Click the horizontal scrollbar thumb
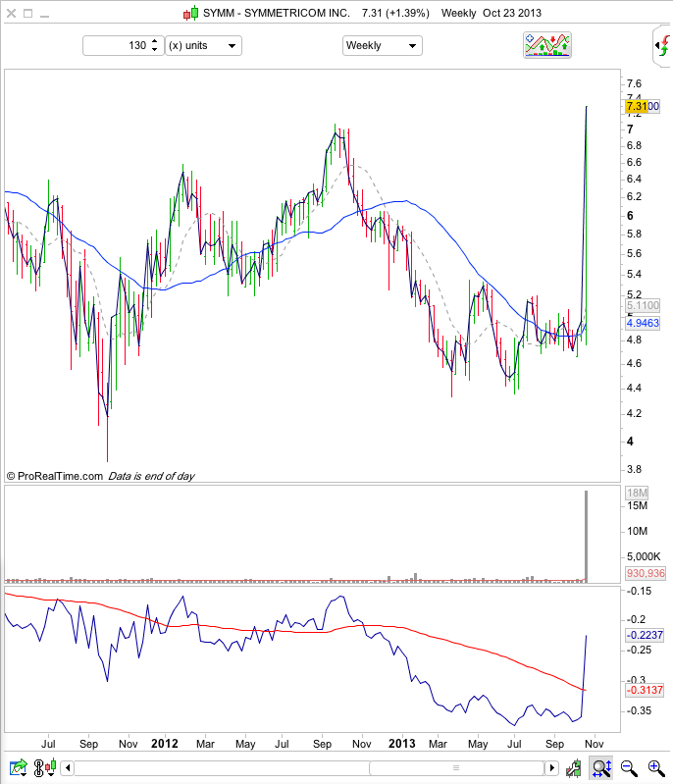673x784 pixels. pyautogui.click(x=456, y=767)
